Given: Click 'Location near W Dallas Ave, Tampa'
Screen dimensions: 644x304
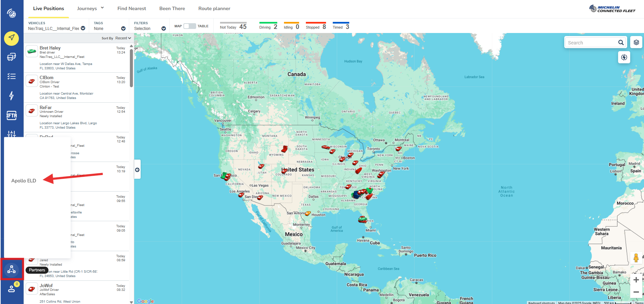Looking at the screenshot, I should (66, 64).
